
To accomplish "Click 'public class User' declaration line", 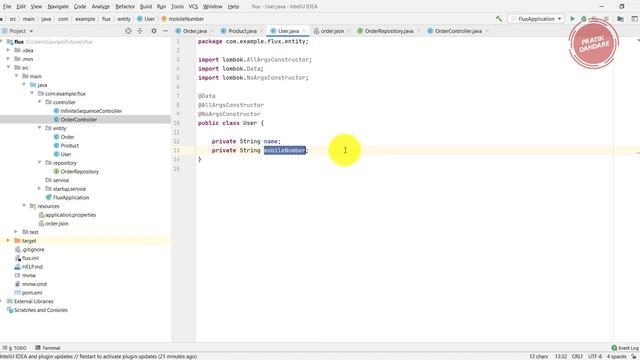I will coord(231,123).
